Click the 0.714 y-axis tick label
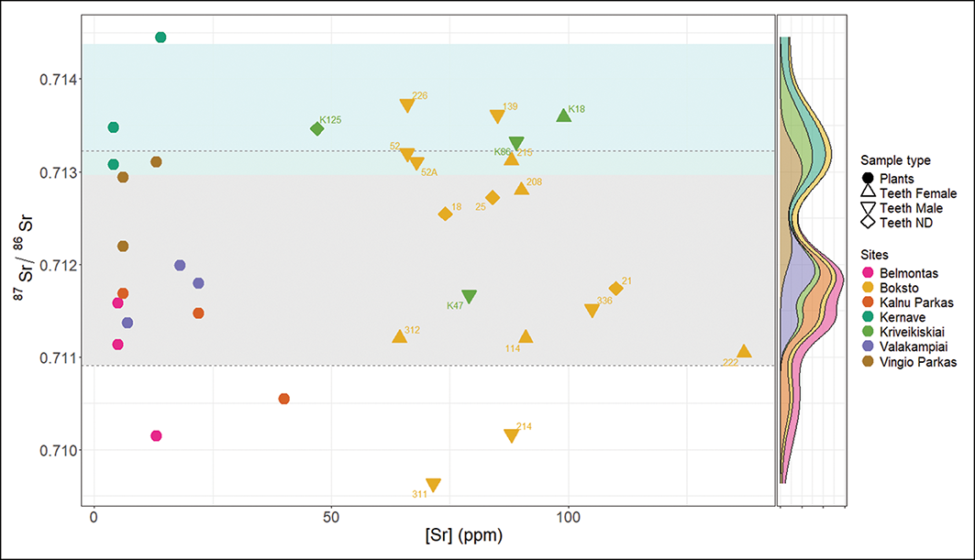Viewport: 975px width, 560px height. (58, 80)
